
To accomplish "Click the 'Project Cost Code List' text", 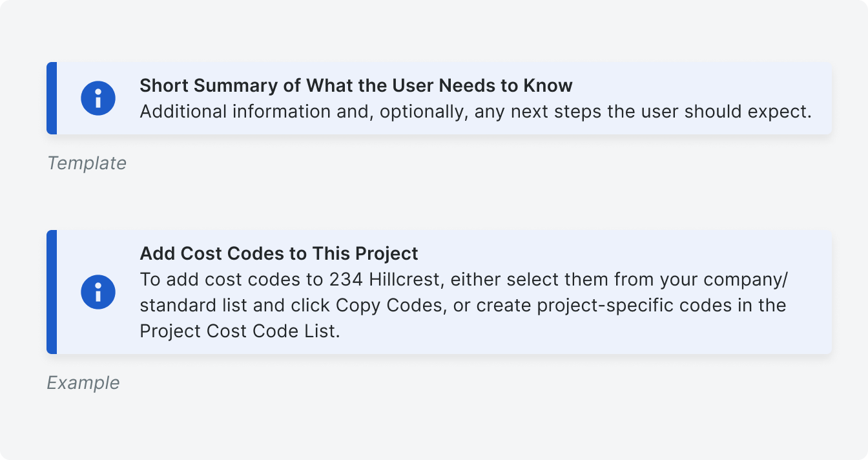I will pos(238,331).
